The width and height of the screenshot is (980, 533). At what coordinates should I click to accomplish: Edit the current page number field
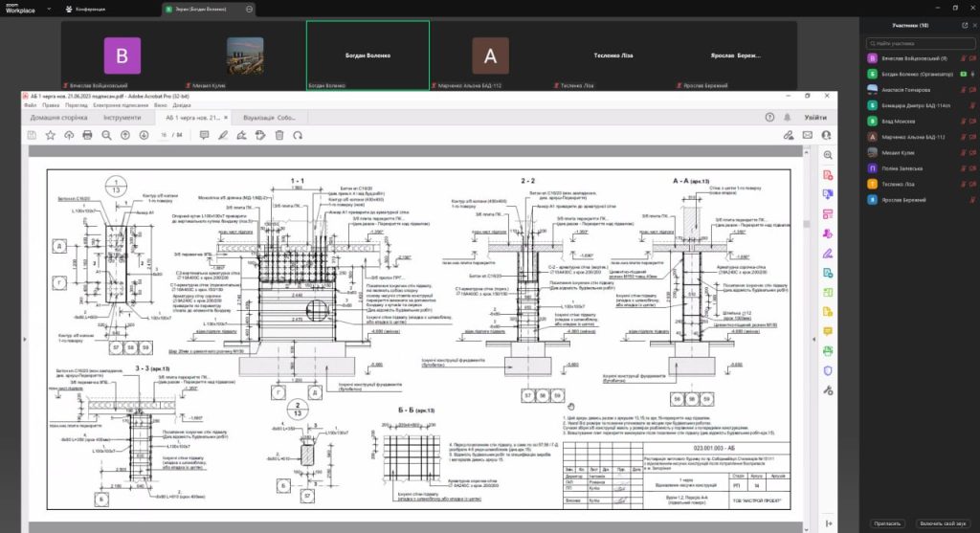[x=163, y=135]
